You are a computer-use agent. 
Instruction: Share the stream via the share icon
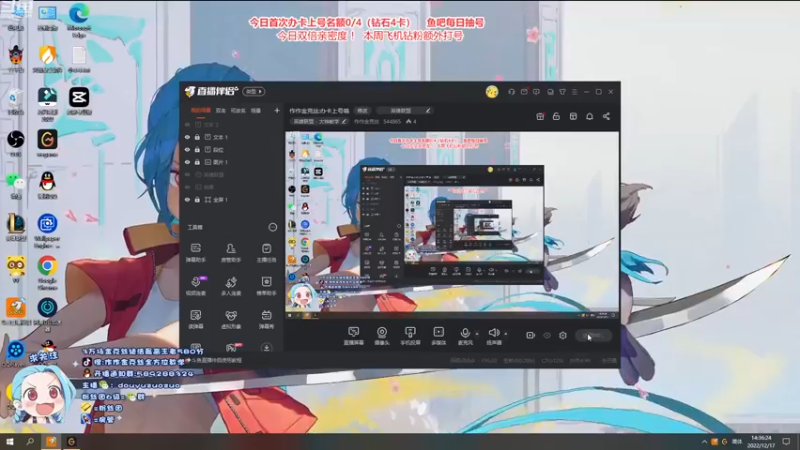(x=606, y=116)
